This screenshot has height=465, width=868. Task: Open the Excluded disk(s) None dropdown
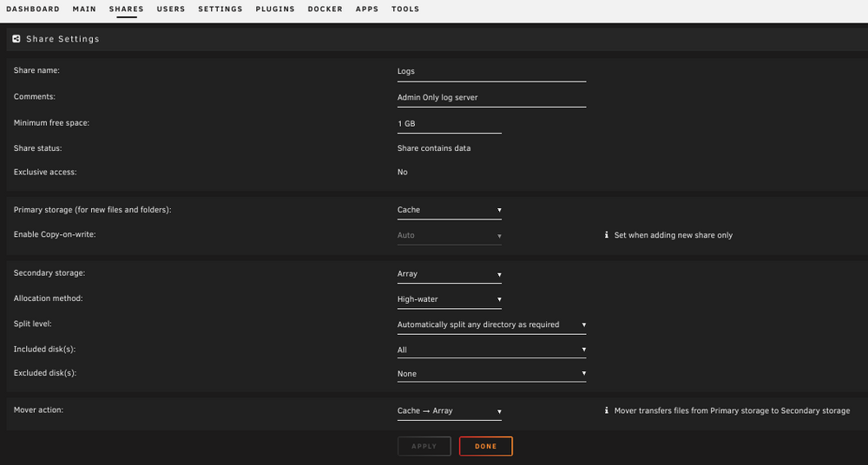(491, 374)
